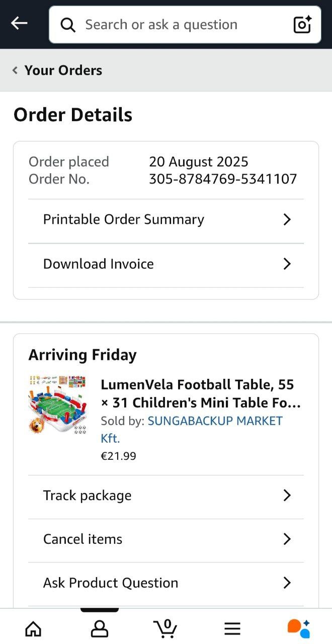The width and height of the screenshot is (332, 644).
Task: Tap the search magnifier icon
Action: tap(68, 25)
